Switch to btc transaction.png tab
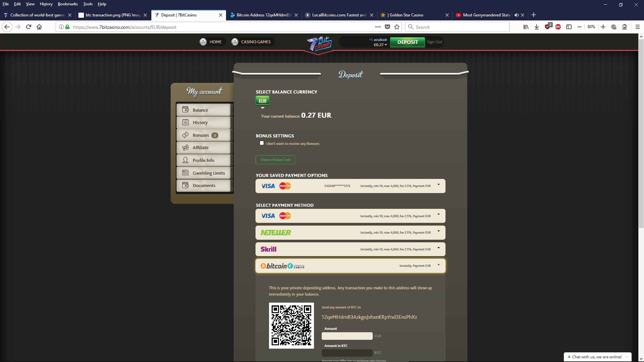This screenshot has width=644, height=362. point(113,15)
